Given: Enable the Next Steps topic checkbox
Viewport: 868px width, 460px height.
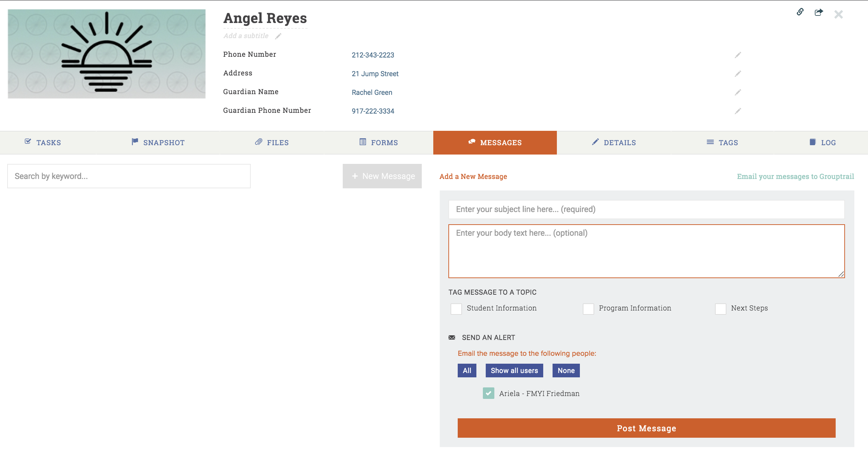Looking at the screenshot, I should pos(720,309).
